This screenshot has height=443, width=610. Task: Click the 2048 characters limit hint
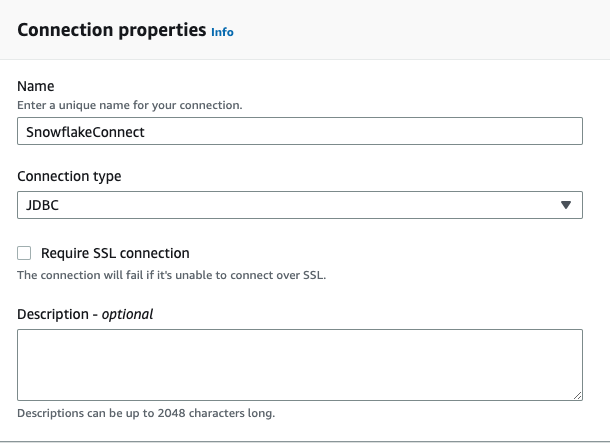pos(146,413)
